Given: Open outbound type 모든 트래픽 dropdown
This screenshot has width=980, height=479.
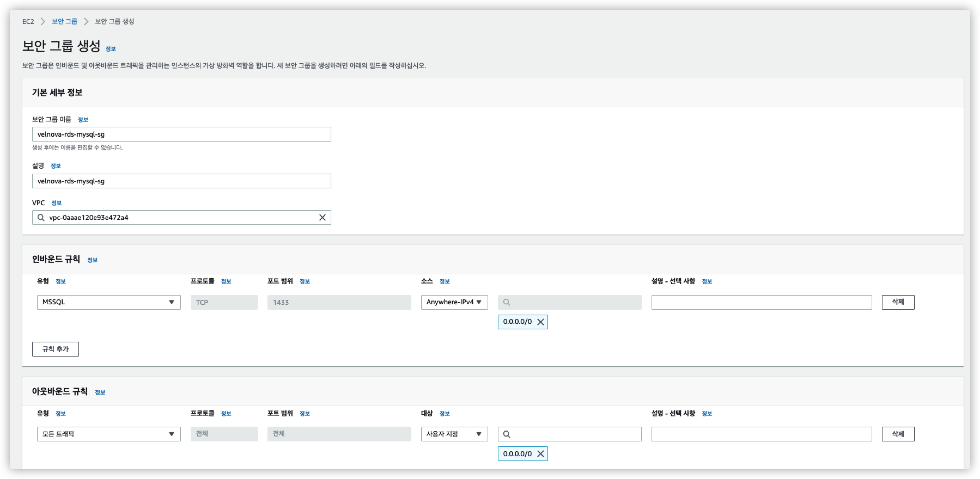Looking at the screenshot, I should 108,434.
